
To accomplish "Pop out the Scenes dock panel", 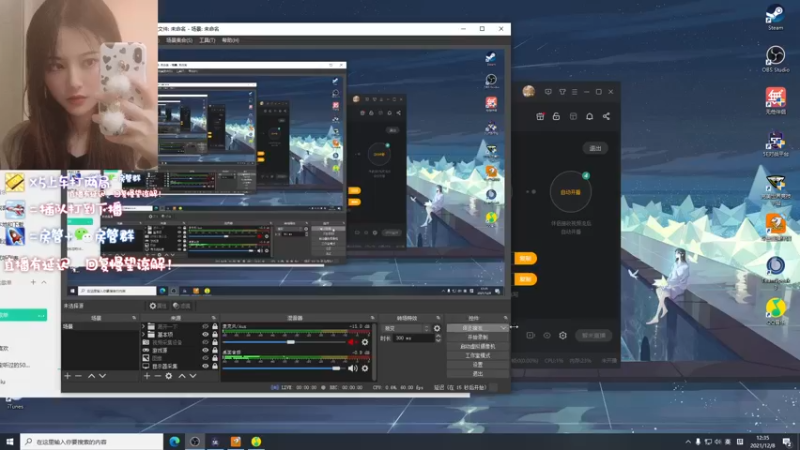I will 134,318.
